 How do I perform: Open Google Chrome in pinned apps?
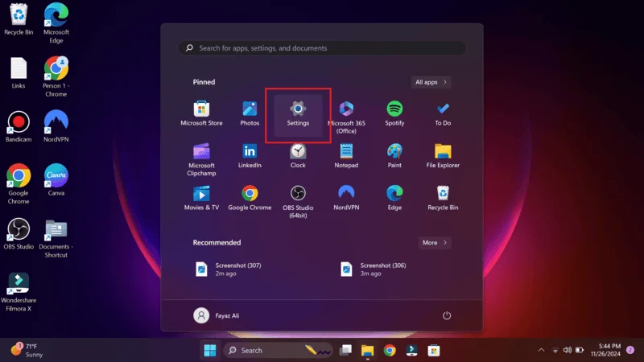(250, 198)
